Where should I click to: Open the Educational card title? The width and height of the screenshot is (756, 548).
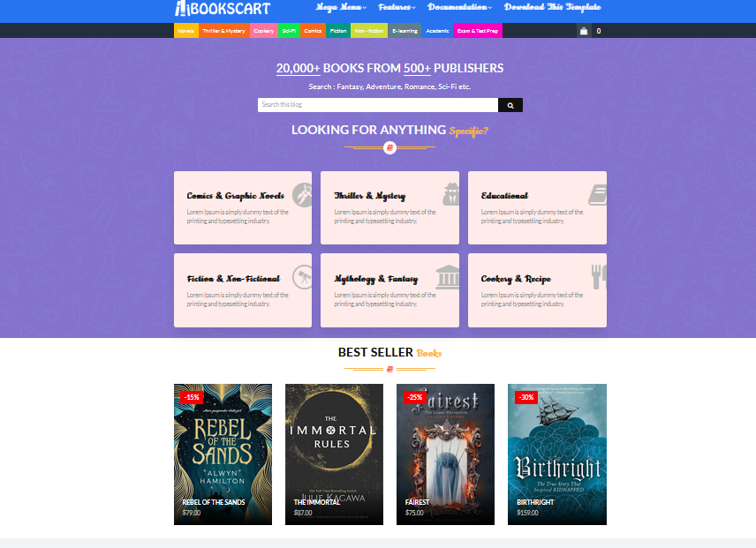coord(504,196)
